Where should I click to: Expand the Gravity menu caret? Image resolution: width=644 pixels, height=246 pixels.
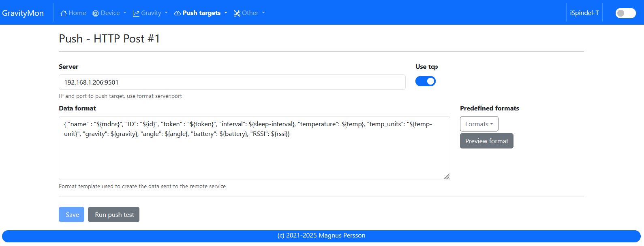pos(166,13)
